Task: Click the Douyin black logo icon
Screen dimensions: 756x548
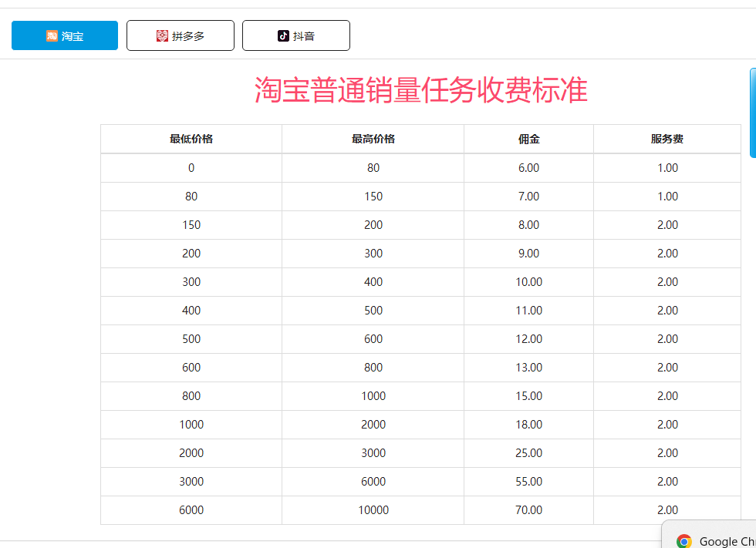Action: [x=284, y=35]
